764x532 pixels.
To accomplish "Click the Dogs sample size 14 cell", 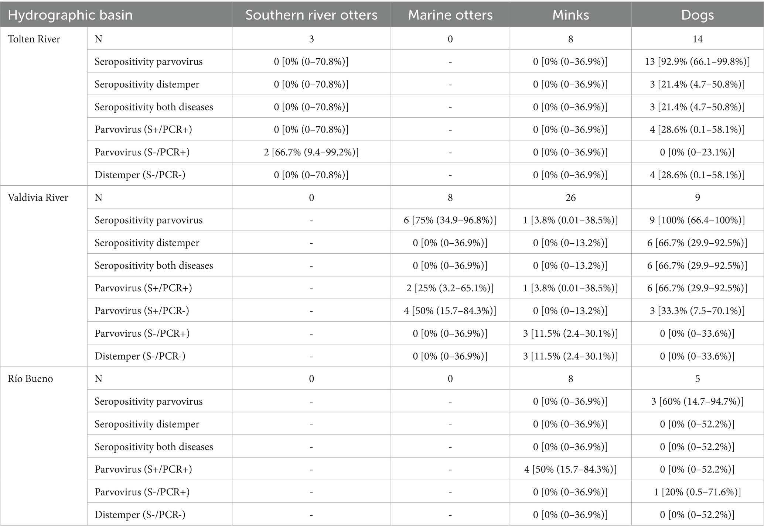I will (x=697, y=39).
